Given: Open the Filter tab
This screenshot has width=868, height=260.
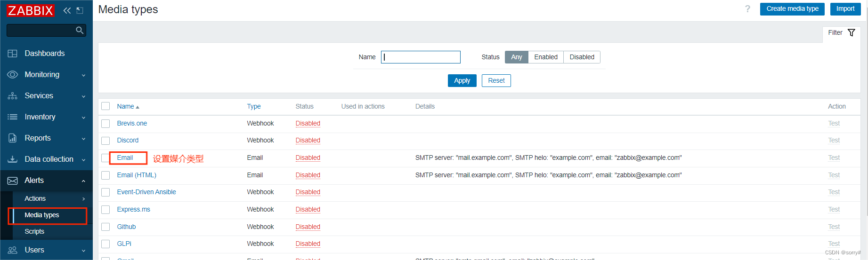Looking at the screenshot, I should point(842,32).
